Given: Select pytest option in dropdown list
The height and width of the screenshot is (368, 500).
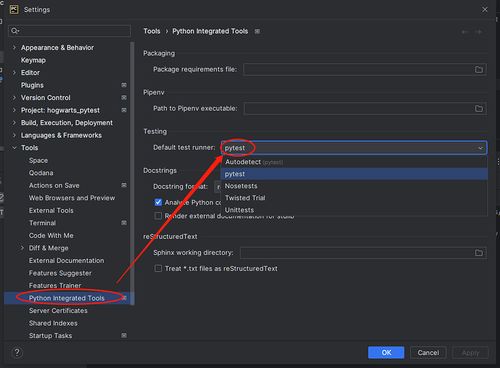Looking at the screenshot, I should pyautogui.click(x=354, y=174).
